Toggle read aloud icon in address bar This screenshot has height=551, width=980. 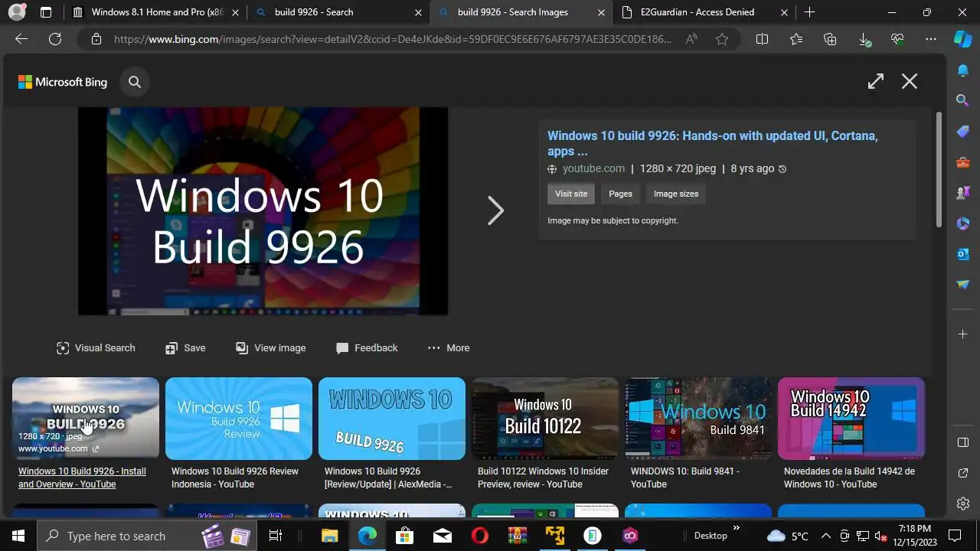(x=691, y=39)
